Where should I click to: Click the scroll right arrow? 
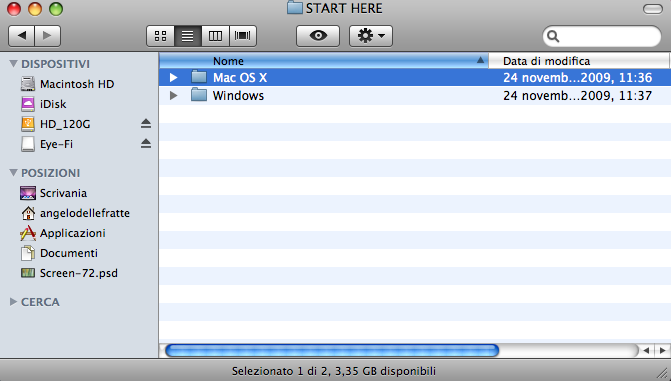click(662, 351)
